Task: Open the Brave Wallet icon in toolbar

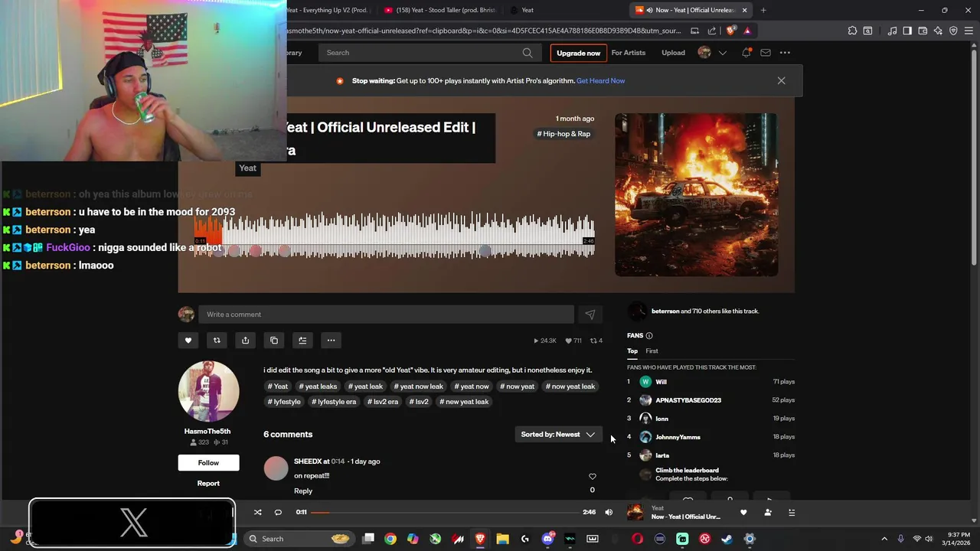Action: tap(923, 31)
